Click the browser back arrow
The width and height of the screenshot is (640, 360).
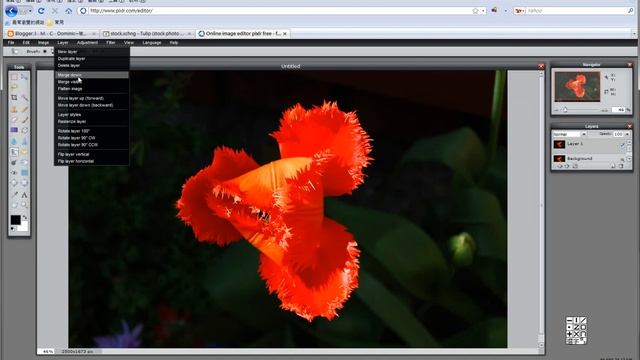[11, 11]
